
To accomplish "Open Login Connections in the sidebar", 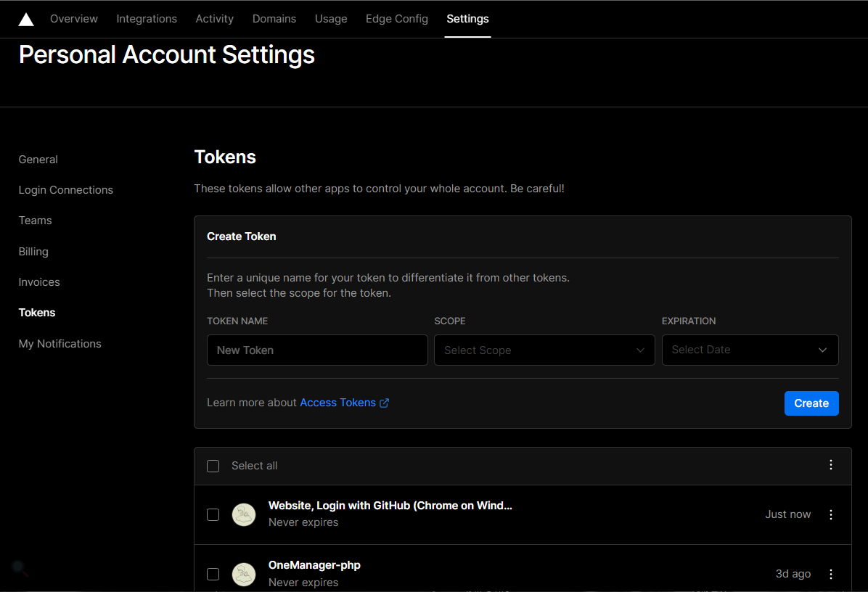I will [66, 190].
